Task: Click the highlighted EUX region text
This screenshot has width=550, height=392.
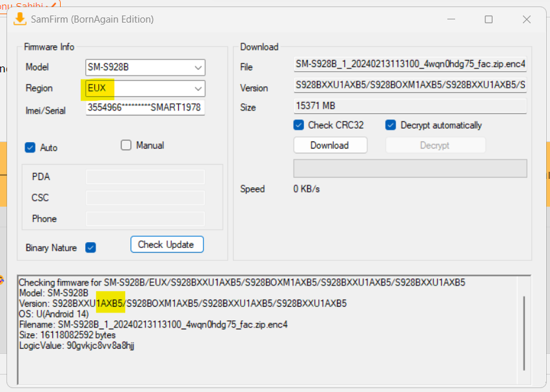Action: click(97, 88)
